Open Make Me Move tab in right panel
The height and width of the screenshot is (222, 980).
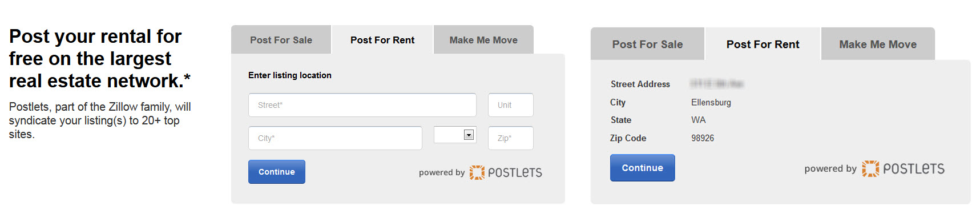coord(878,44)
